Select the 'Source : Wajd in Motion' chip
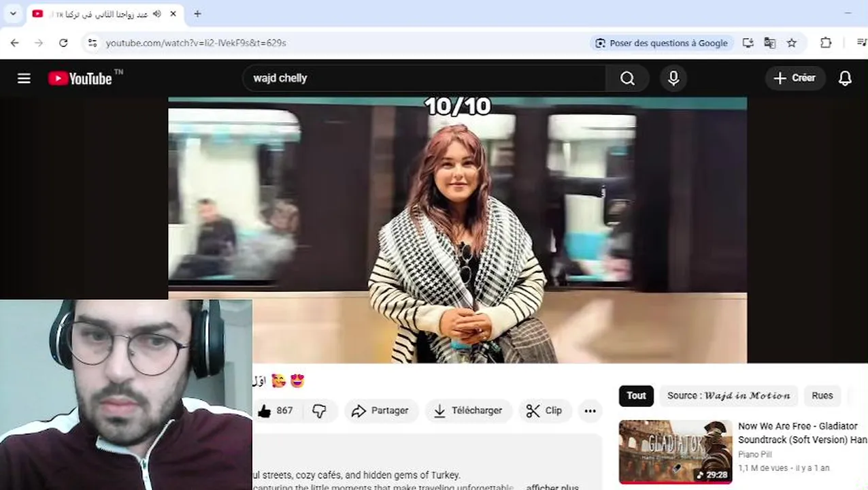The width and height of the screenshot is (868, 490). click(x=729, y=395)
